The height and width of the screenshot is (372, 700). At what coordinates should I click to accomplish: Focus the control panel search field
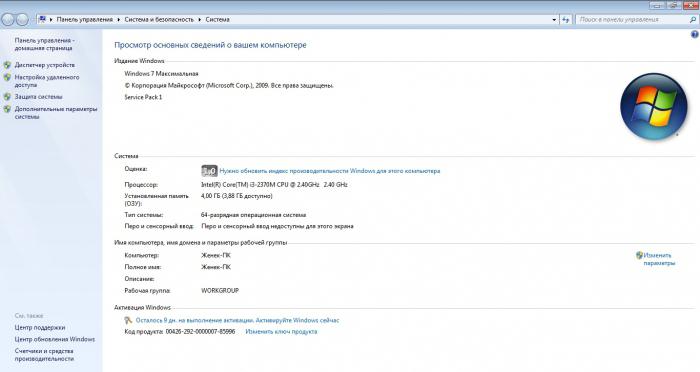632,20
